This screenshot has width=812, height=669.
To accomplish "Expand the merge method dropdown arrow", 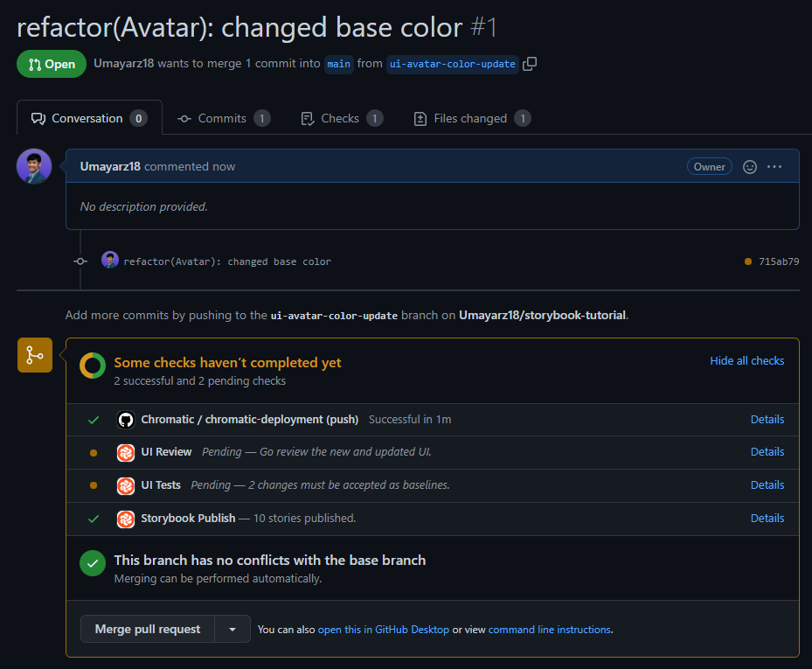I will click(232, 629).
